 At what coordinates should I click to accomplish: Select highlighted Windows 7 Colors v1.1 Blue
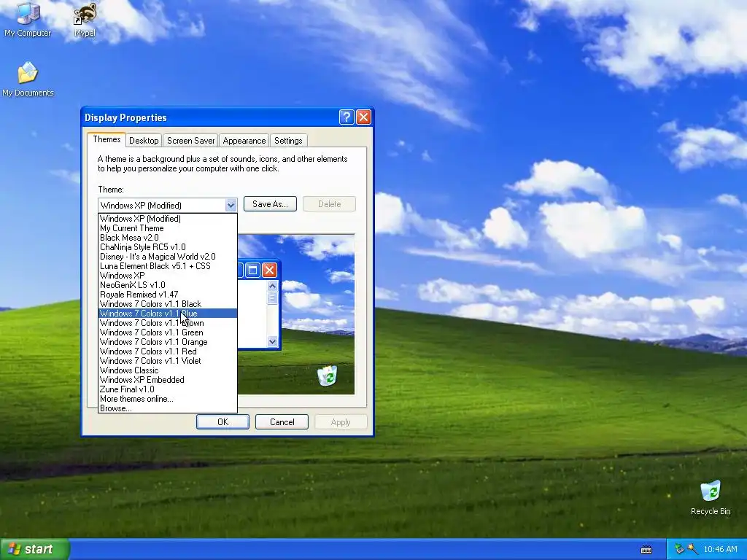click(x=167, y=314)
